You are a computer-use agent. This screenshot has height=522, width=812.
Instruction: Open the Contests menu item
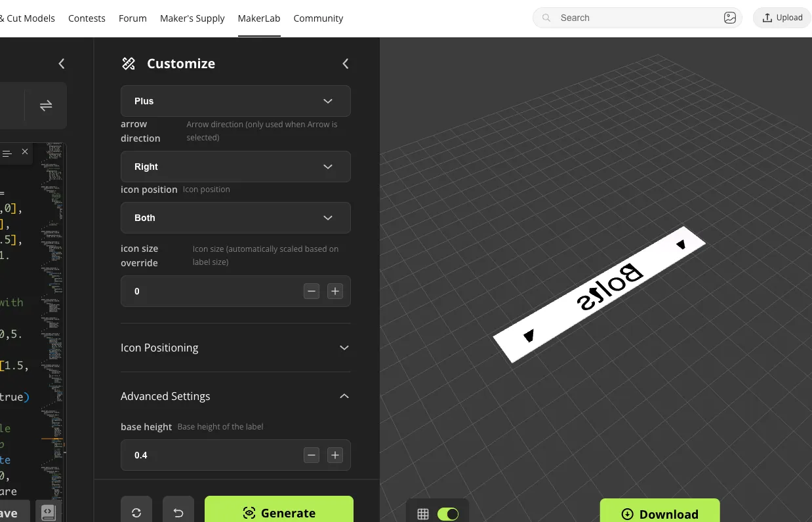(x=87, y=18)
